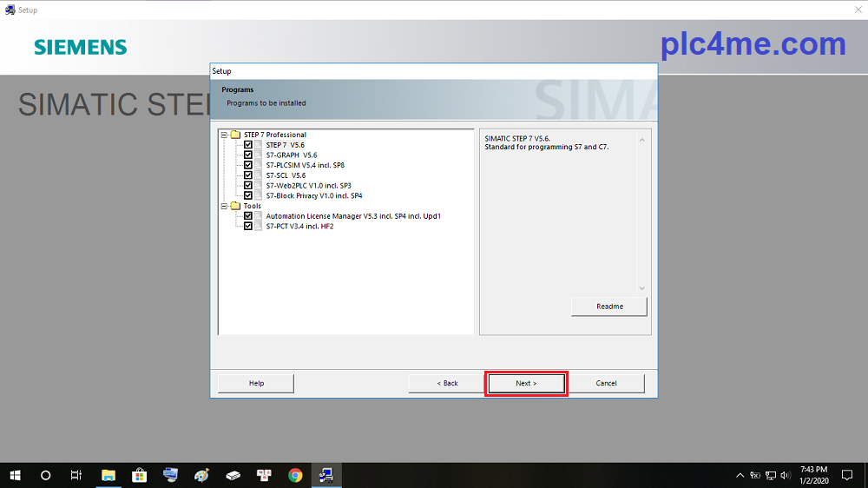Uncheck the S7-GRAPH V5.6 checkbox
Image resolution: width=868 pixels, height=488 pixels.
coord(248,155)
